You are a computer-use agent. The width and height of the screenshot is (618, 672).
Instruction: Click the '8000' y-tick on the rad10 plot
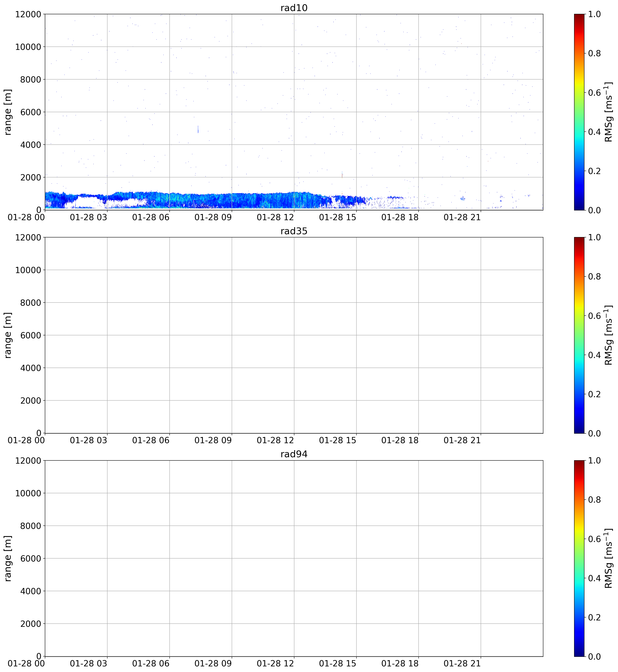(30, 79)
